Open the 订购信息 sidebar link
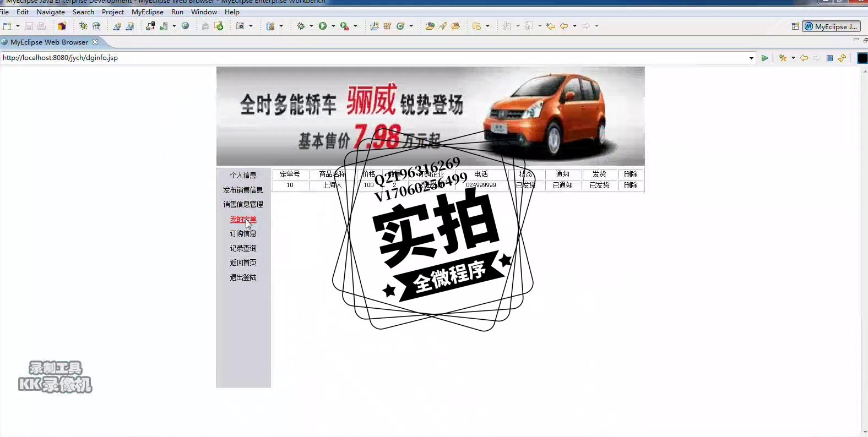The height and width of the screenshot is (437, 868). click(243, 233)
